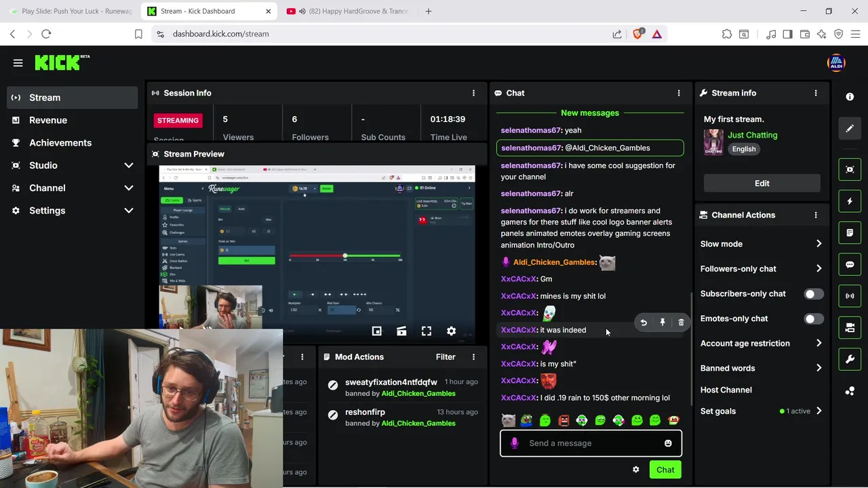Open the info icon in right sidebar
Screen dimensions: 868x488
(850, 97)
